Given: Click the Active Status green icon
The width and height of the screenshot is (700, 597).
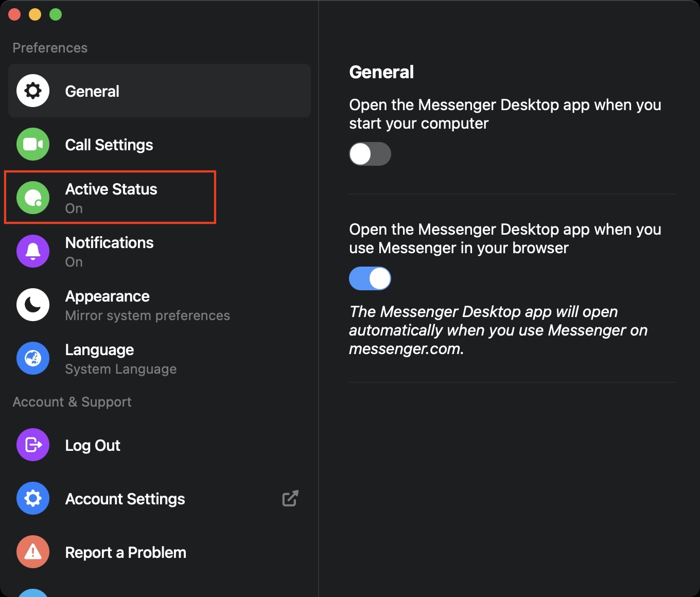Looking at the screenshot, I should 33,198.
